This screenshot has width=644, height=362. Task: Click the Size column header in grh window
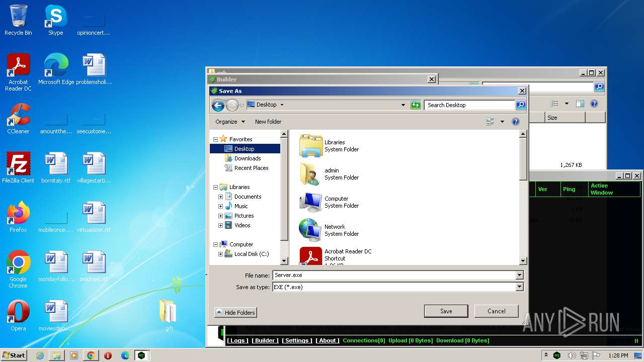coord(565,118)
